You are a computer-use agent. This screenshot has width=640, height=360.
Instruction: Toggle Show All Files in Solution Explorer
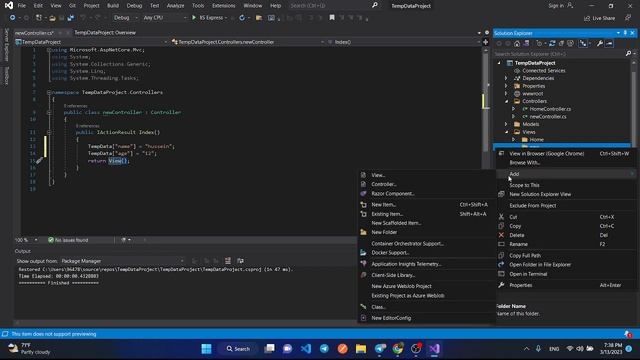570,44
